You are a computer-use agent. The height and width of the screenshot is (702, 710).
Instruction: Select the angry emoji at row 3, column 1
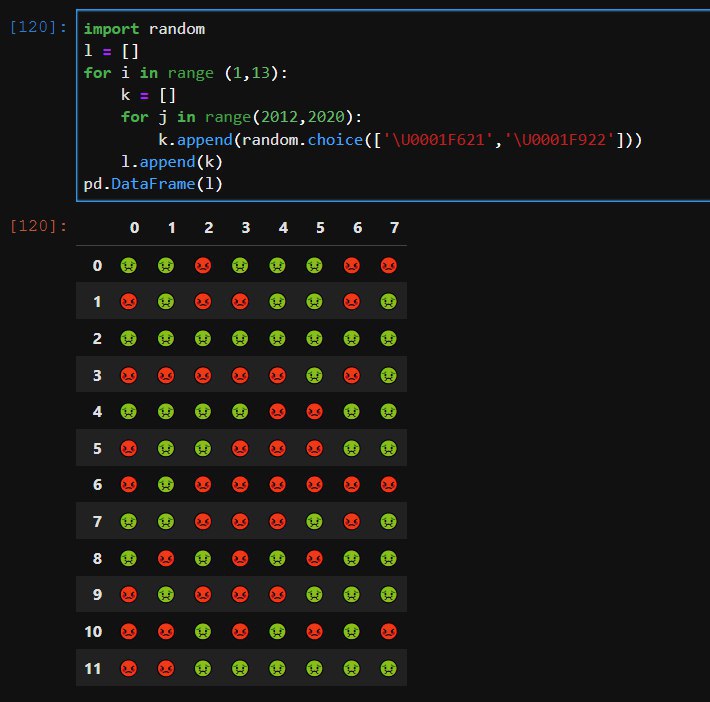coord(166,375)
